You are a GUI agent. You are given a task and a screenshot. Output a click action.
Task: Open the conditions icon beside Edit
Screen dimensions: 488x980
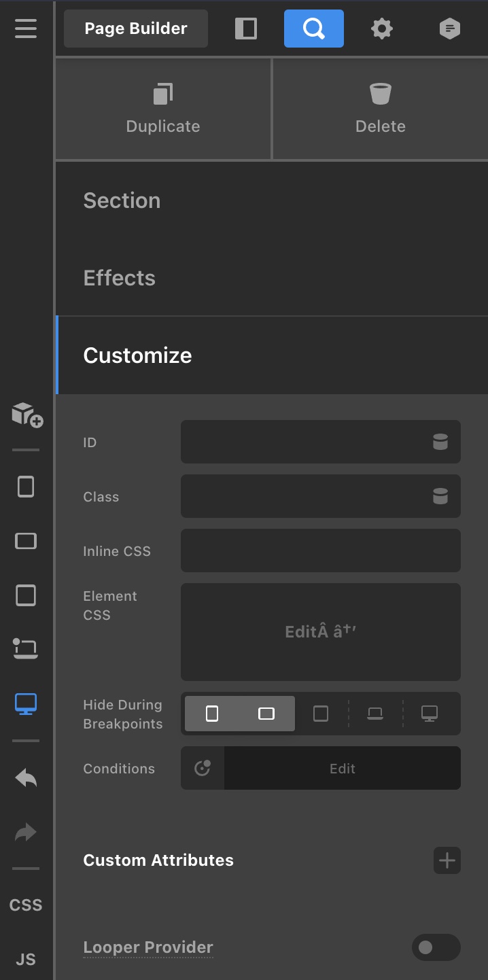[x=203, y=768]
